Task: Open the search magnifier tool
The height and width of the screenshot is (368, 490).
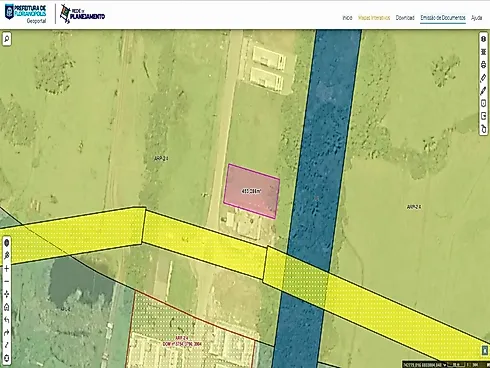Action: (7, 39)
